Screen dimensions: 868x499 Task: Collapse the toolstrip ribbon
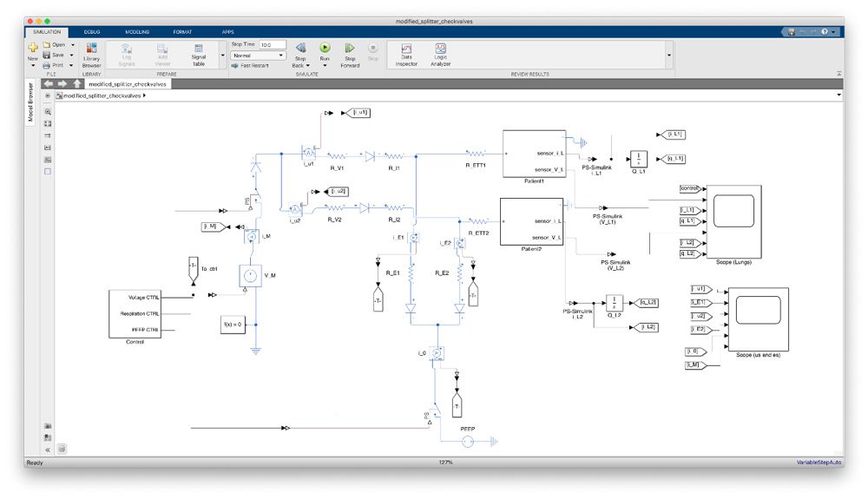coord(839,74)
